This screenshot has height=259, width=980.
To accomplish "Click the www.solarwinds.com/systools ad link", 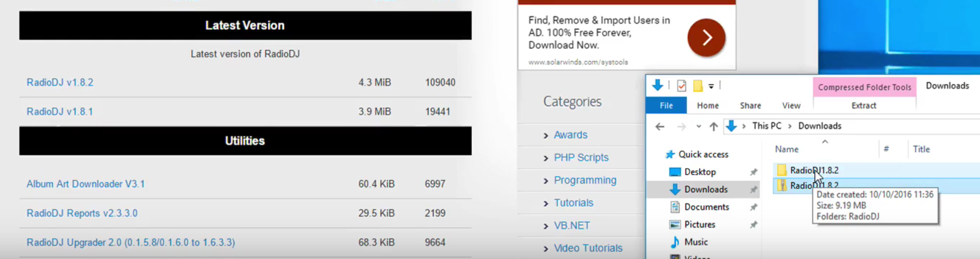I will [578, 62].
